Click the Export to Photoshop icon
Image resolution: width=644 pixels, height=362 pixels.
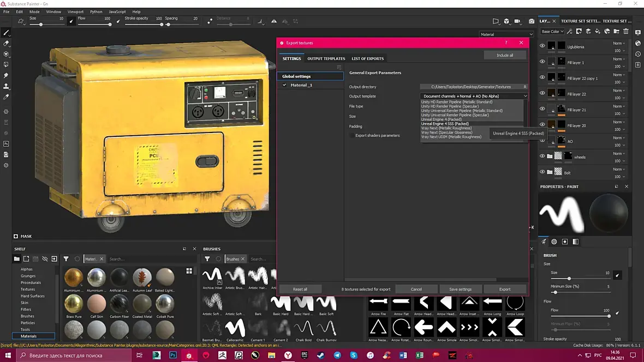tap(6, 143)
